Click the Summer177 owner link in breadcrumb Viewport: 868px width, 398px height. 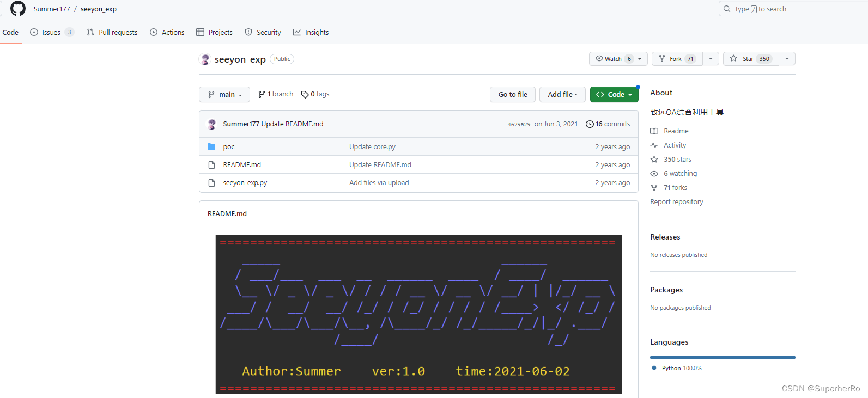tap(52, 9)
